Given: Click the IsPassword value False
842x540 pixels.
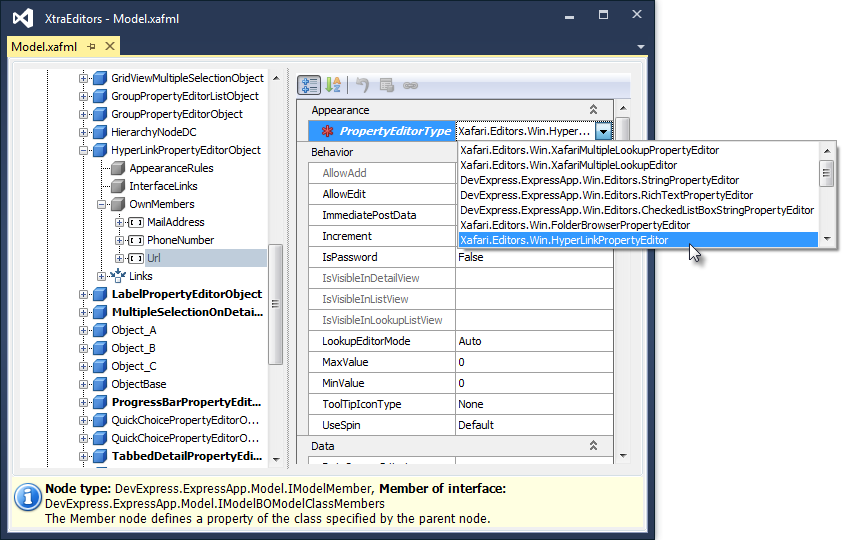Looking at the screenshot, I should tap(534, 257).
